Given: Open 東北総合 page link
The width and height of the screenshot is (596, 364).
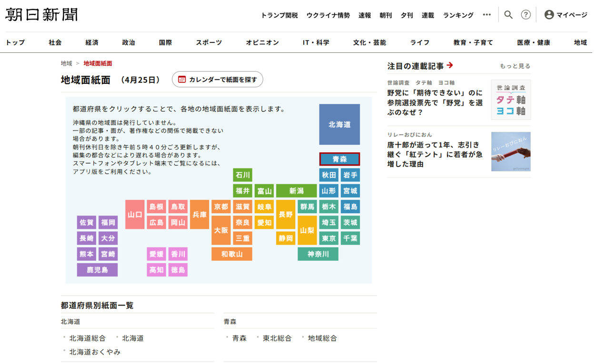Looking at the screenshot, I should point(279,341).
